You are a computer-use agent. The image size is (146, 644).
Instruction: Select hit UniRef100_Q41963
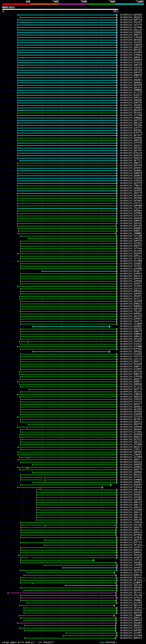click(131, 105)
